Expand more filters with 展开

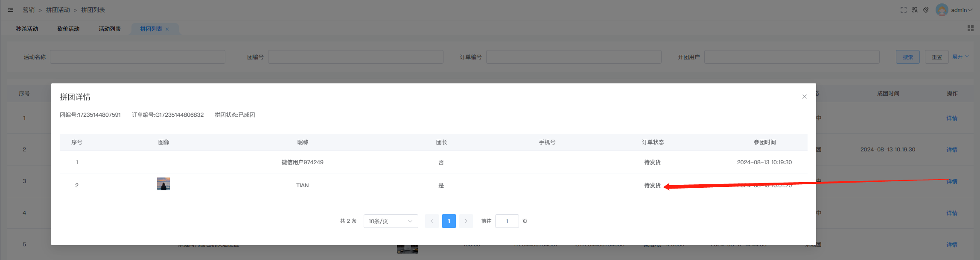960,56
